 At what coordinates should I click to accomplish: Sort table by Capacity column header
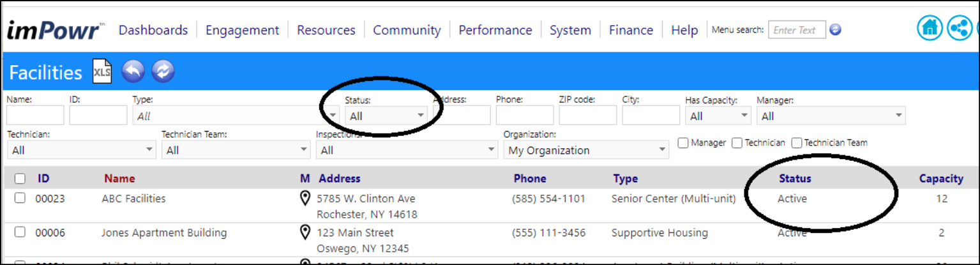click(x=941, y=179)
